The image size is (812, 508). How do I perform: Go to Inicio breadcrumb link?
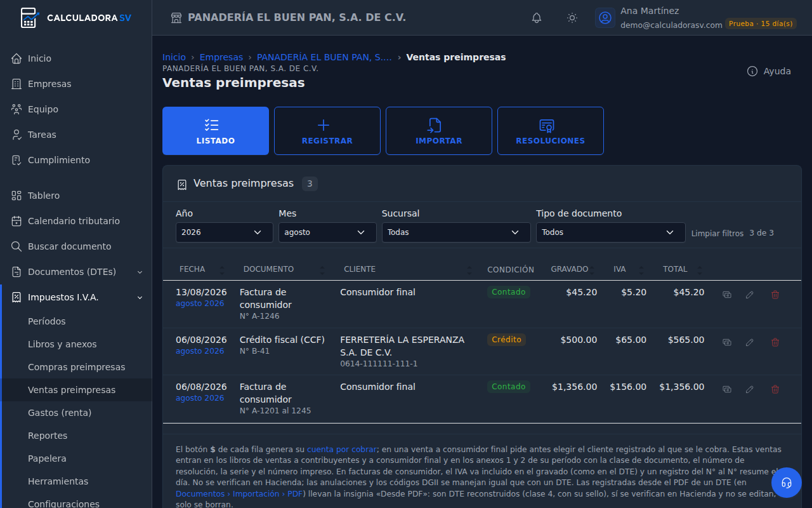coord(174,57)
